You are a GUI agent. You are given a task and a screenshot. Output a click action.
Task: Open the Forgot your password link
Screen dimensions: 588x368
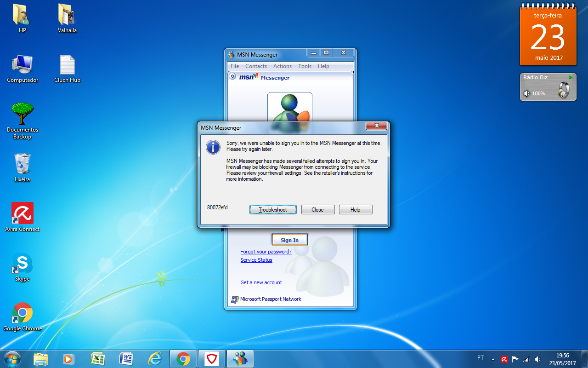coord(266,252)
